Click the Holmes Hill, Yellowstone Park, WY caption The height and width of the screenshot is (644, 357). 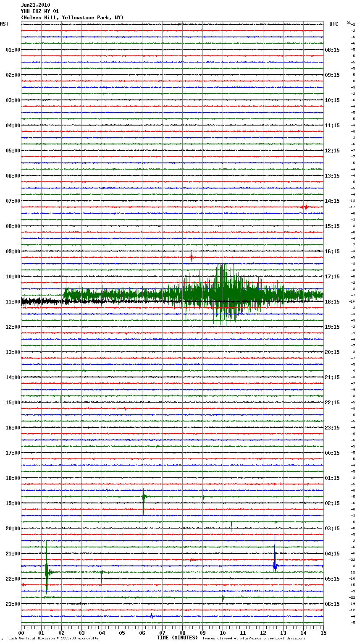[72, 18]
